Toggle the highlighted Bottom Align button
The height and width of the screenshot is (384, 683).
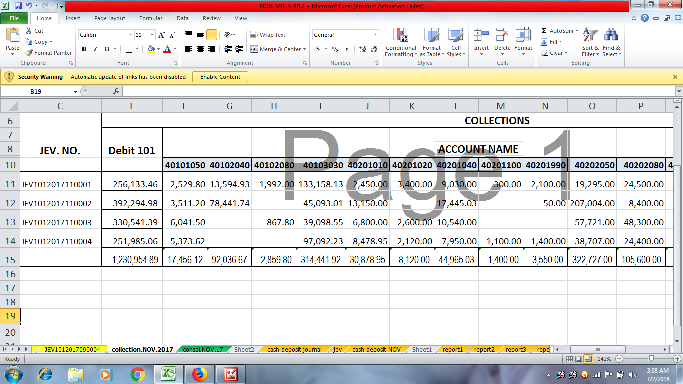coord(212,34)
